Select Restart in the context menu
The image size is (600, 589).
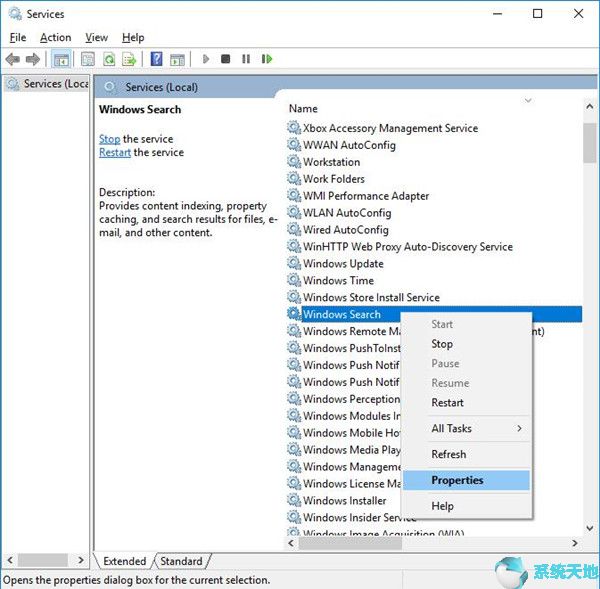point(447,402)
